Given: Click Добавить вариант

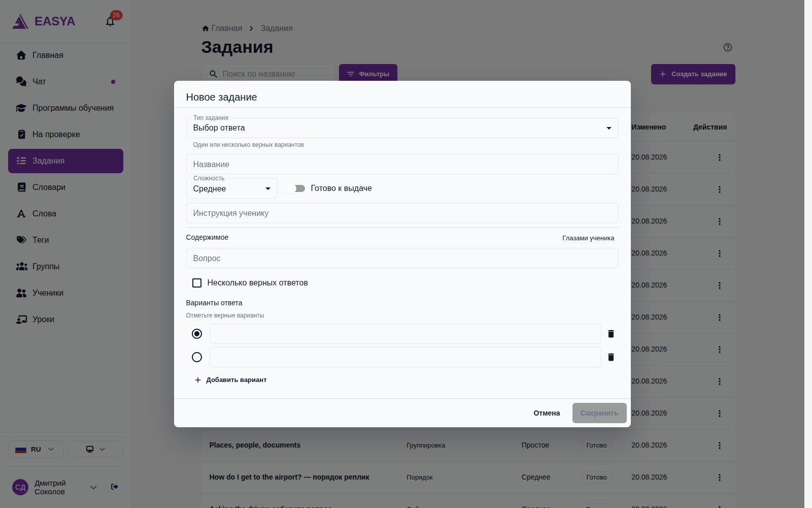Looking at the screenshot, I should coord(231,380).
